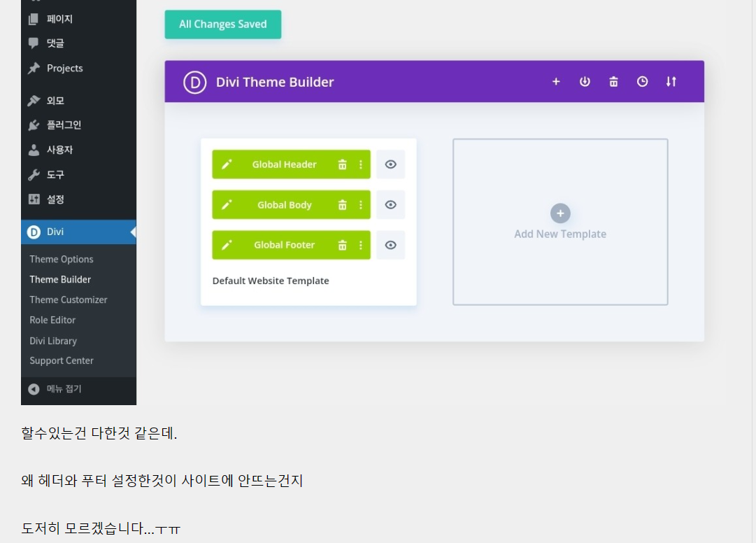Open a new template with the plus icon
756x543 pixels.
pyautogui.click(x=556, y=81)
